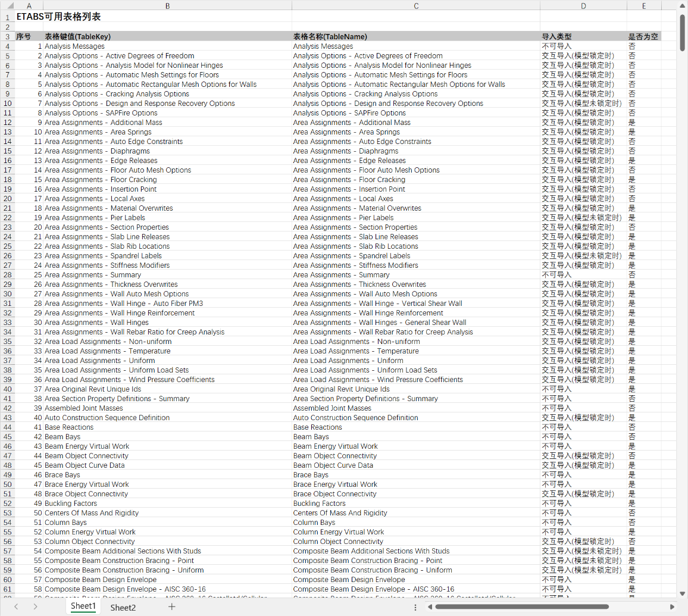Screen dimensions: 688x616
Task: Select the Sheet1 tab
Action: click(x=83, y=606)
